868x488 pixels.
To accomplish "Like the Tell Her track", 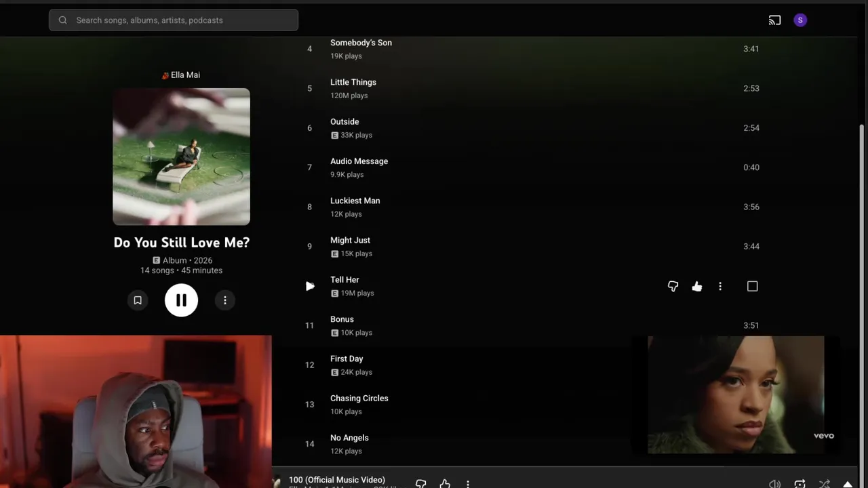I will pyautogui.click(x=696, y=286).
